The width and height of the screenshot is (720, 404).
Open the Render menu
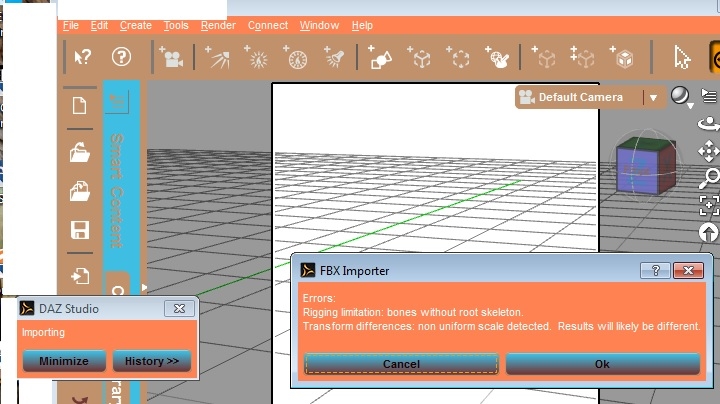tap(218, 26)
